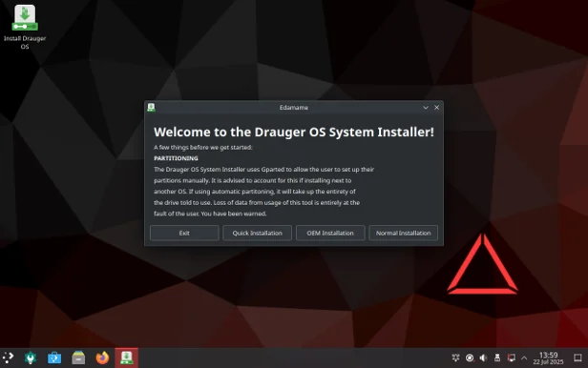Launch Firefox from the taskbar
Image resolution: width=588 pixels, height=368 pixels.
pos(102,358)
